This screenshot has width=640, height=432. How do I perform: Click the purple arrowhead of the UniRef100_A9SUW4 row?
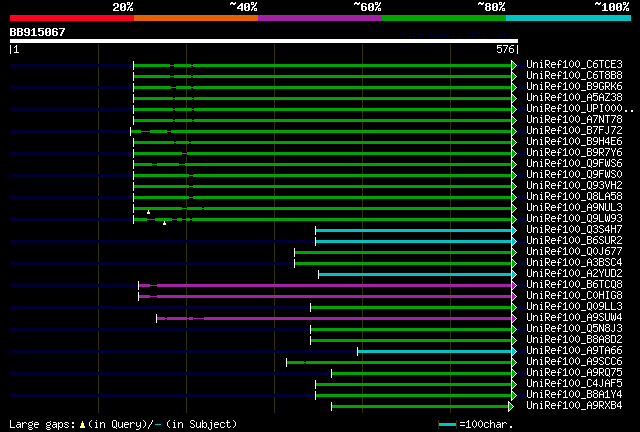pos(514,318)
